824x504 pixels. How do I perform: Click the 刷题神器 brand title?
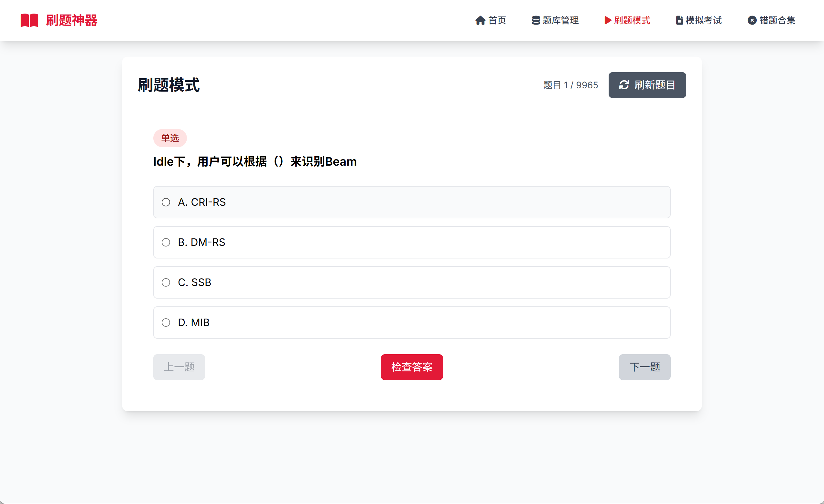(x=71, y=20)
